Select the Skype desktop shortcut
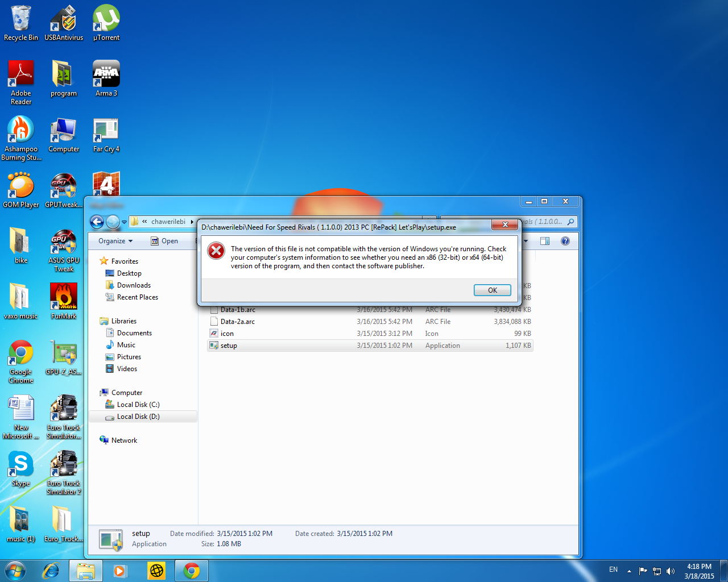Image resolution: width=728 pixels, height=582 pixels. (21, 469)
